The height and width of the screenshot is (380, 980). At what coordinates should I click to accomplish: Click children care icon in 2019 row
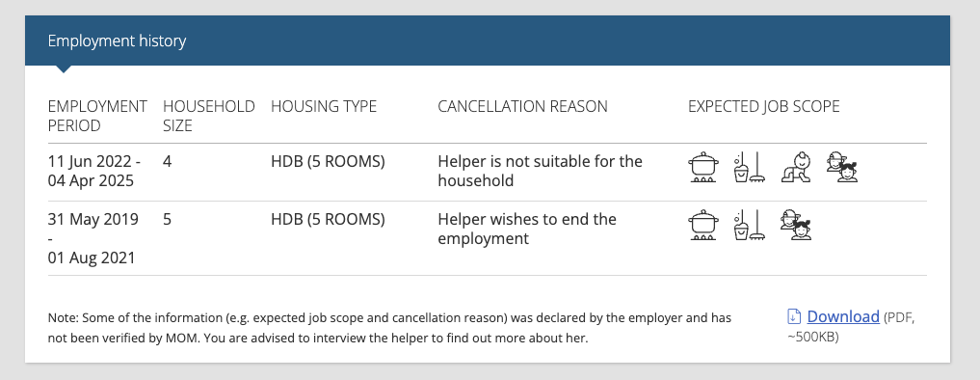[x=796, y=226]
